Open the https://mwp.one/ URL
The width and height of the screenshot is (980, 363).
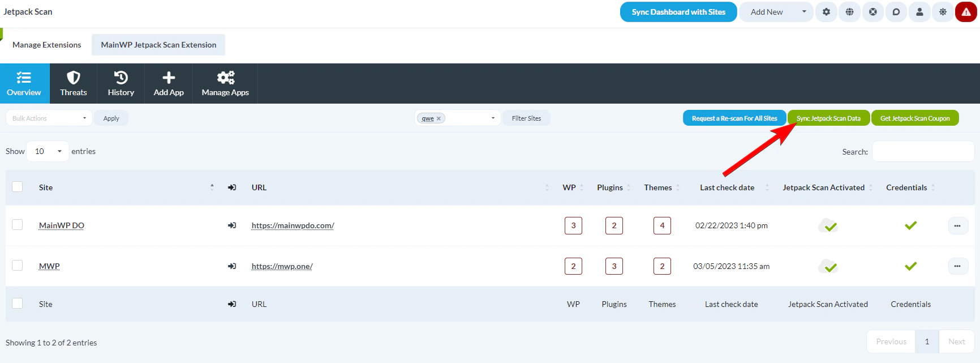[x=282, y=266]
